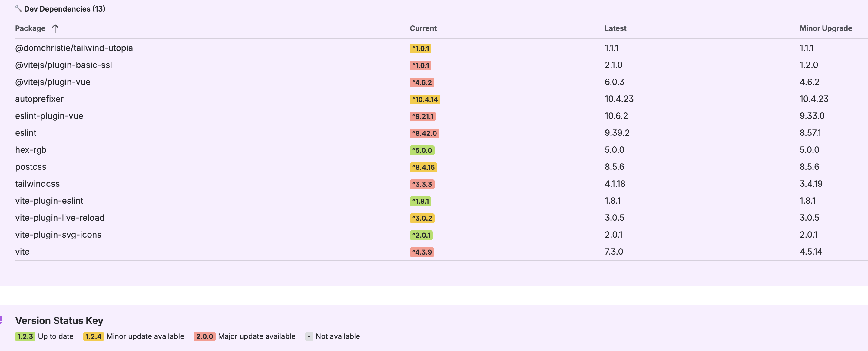Click the tailwindcss package name
This screenshot has width=868, height=351.
coord(37,183)
